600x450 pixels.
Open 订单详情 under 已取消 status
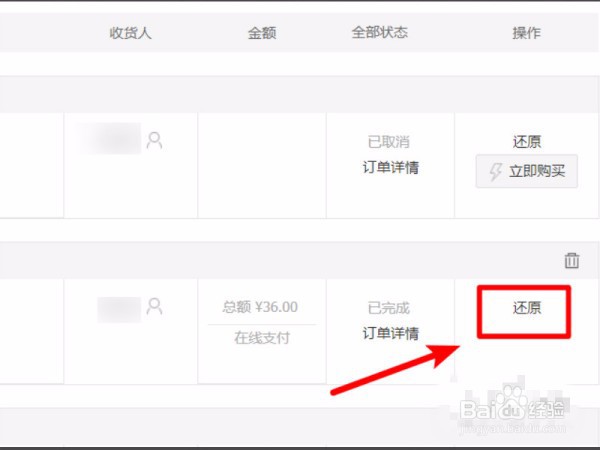pos(391,167)
